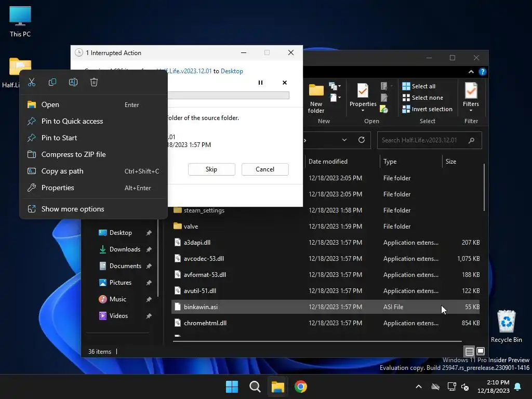Click Invert selection in the ribbon
The width and height of the screenshot is (532, 399).
(x=428, y=109)
